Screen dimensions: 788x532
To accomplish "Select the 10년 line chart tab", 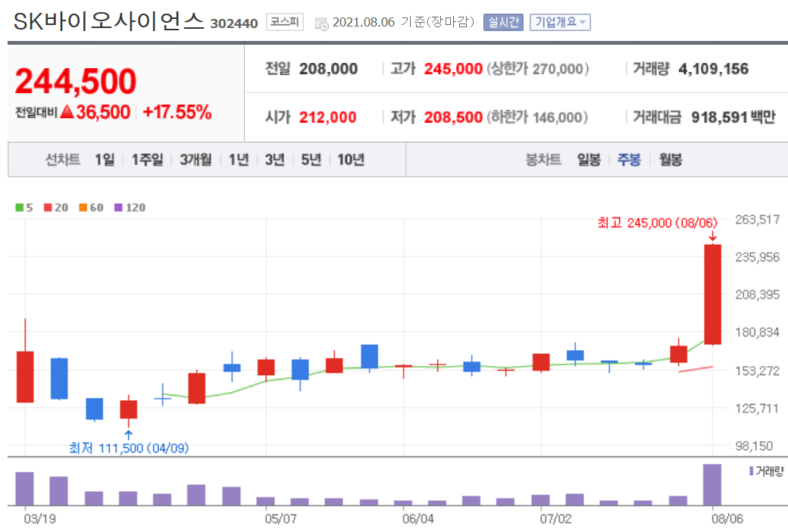I will coord(351,160).
